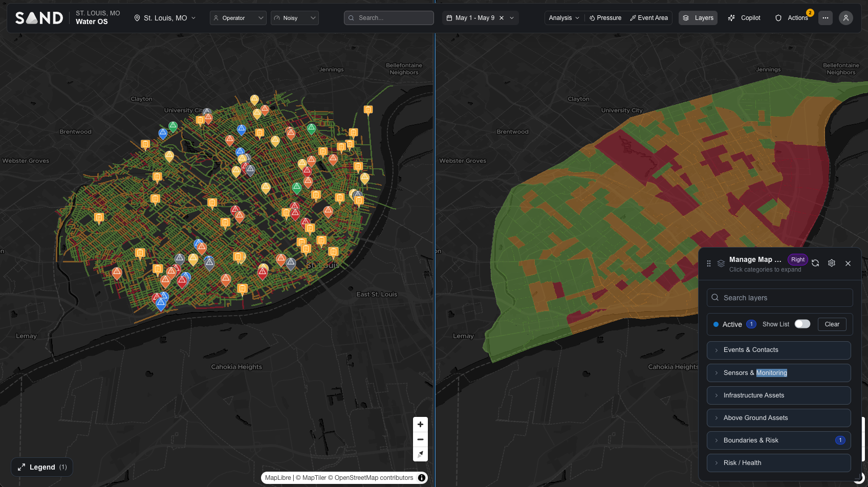The image size is (868, 487).
Task: Open the settings gear in Manage Map panel
Action: click(832, 263)
